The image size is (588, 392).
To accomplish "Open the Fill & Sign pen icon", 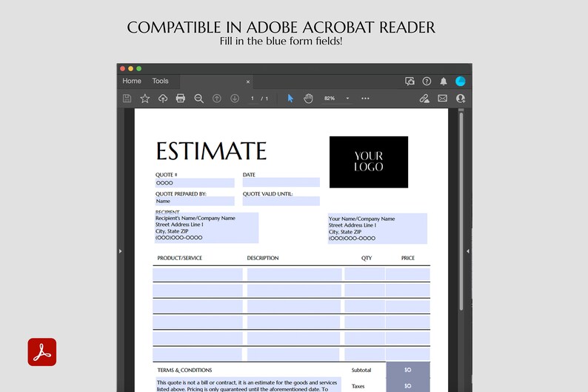I will pyautogui.click(x=424, y=99).
